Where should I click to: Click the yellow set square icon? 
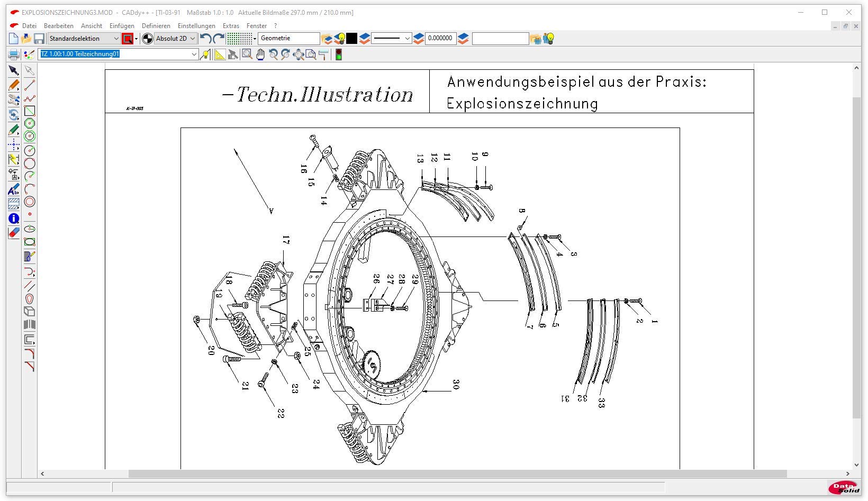[x=219, y=54]
